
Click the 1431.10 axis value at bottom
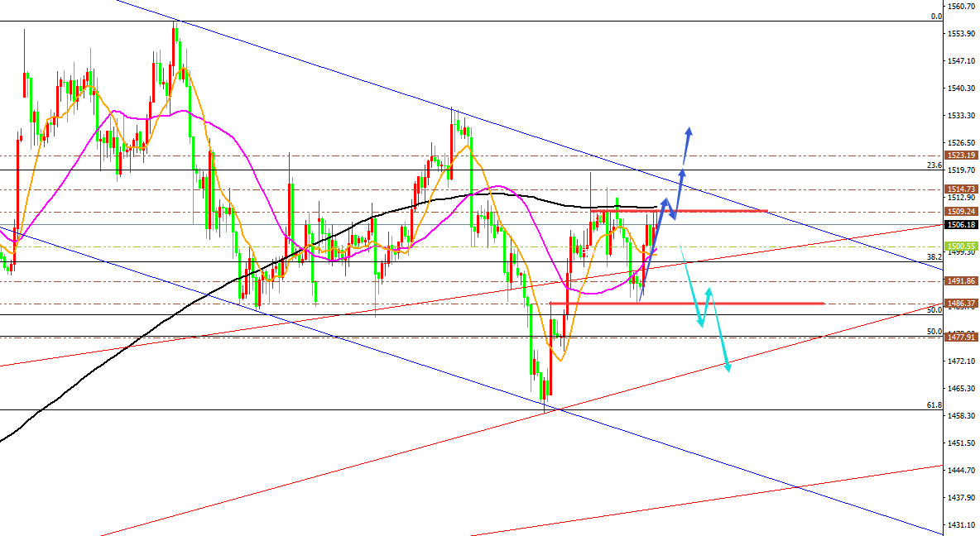[962, 525]
